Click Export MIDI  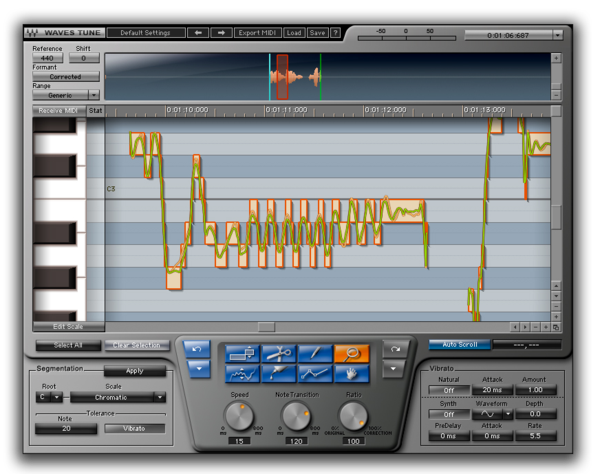[x=258, y=33]
